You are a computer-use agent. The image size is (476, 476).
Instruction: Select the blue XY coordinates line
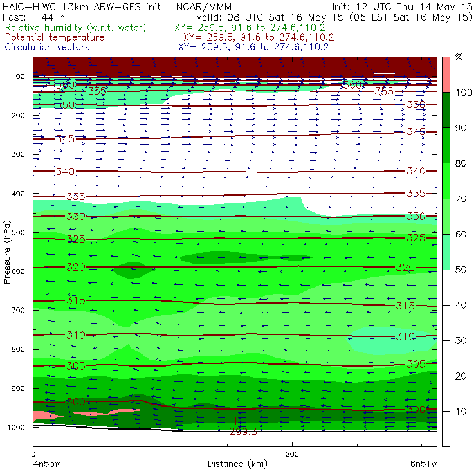point(253,47)
